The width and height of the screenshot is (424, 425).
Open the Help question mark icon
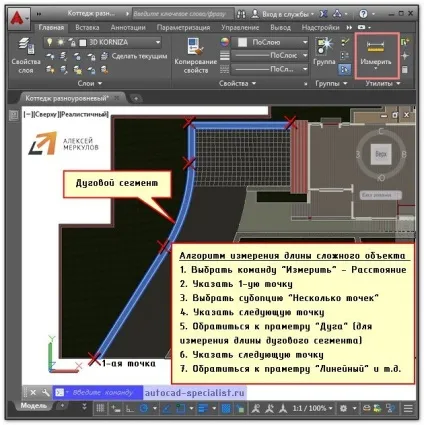(363, 14)
